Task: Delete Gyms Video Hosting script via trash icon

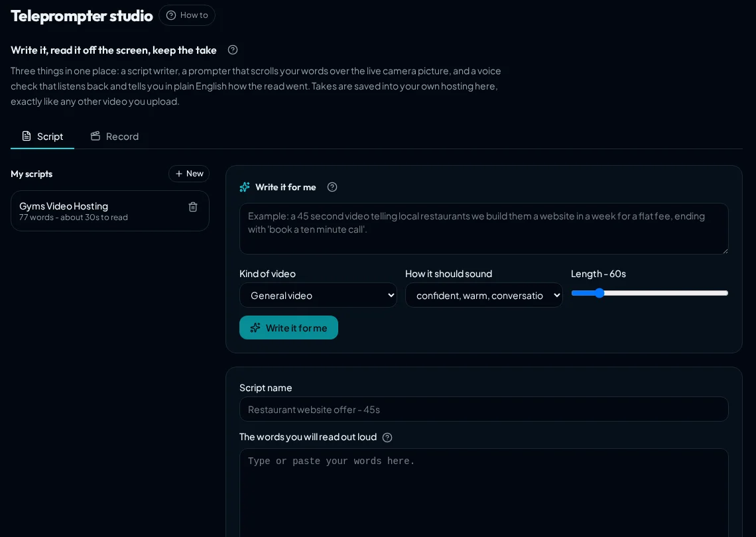Action: [193, 207]
